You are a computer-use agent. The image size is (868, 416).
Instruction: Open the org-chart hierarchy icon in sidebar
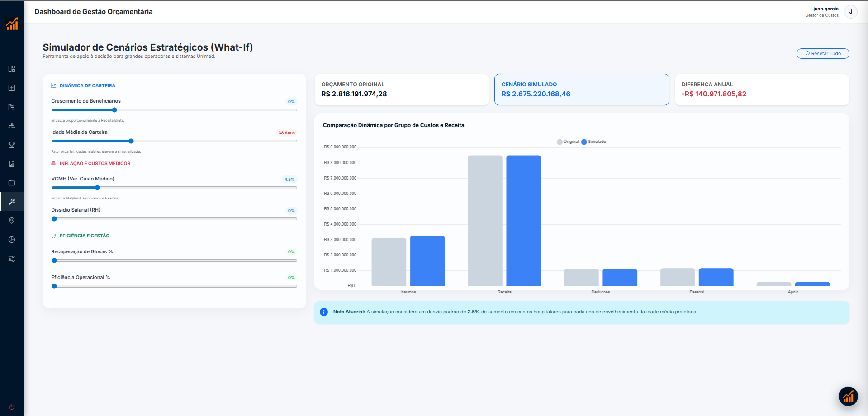pos(12,126)
